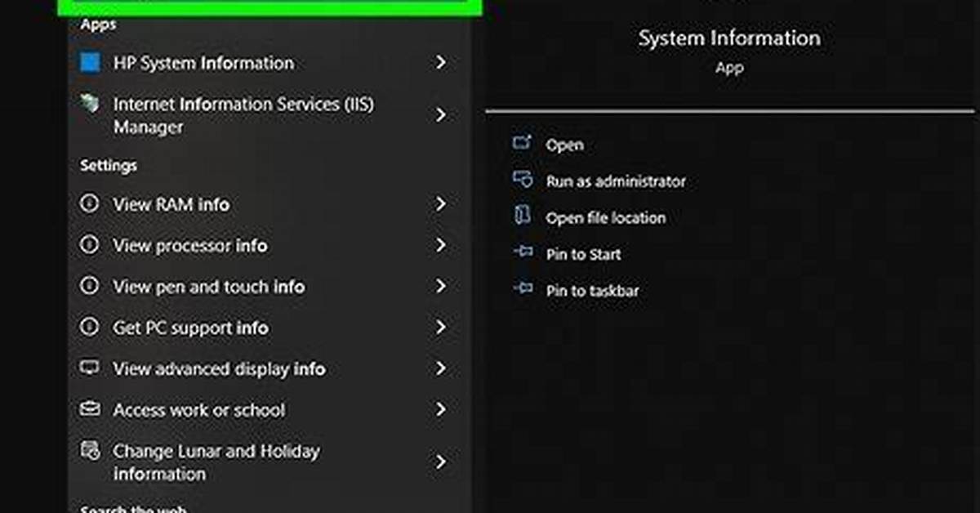The width and height of the screenshot is (980, 513).
Task: Choose Run as administrator
Action: (x=616, y=181)
